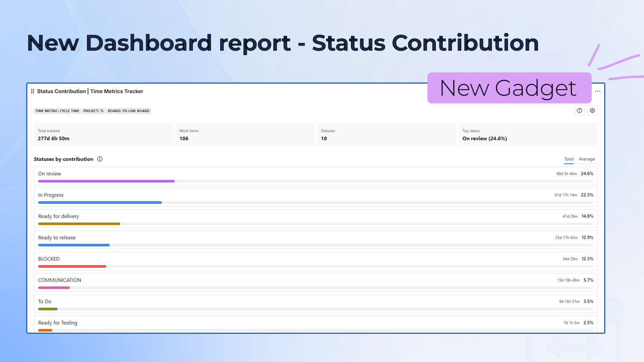
Task: Click the red BLOCKED progress bar
Action: point(72,267)
